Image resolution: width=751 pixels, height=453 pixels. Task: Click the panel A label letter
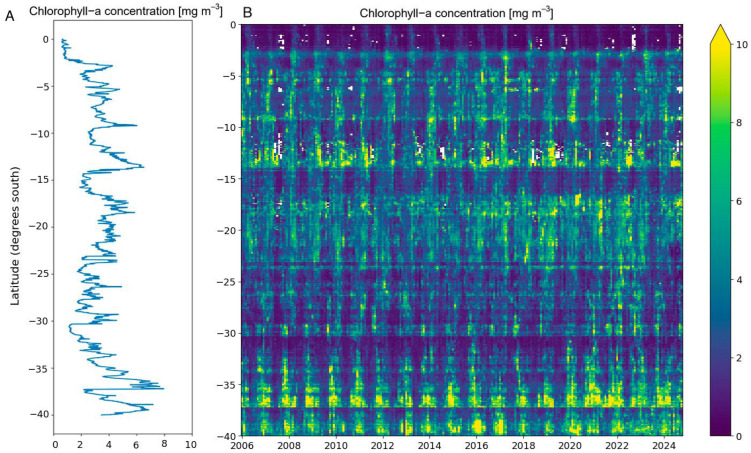(x=10, y=15)
